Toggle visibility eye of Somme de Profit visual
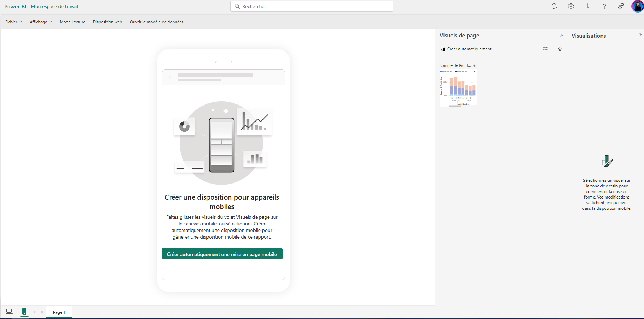Screen dimensions: 644x319 tap(474, 65)
